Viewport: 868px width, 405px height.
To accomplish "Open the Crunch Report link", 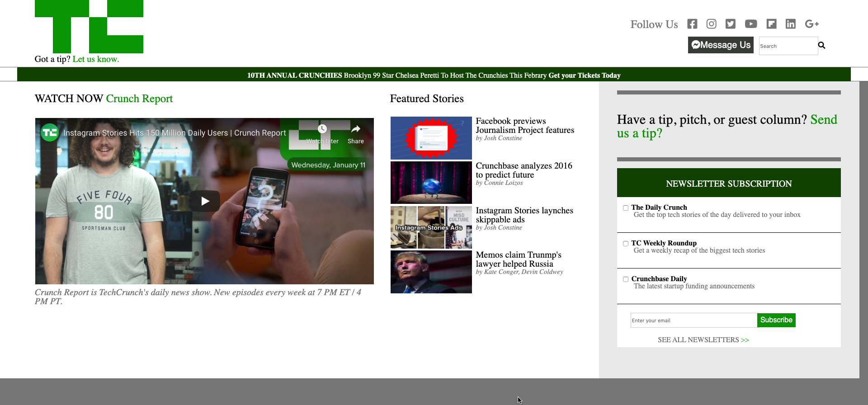I will point(139,99).
